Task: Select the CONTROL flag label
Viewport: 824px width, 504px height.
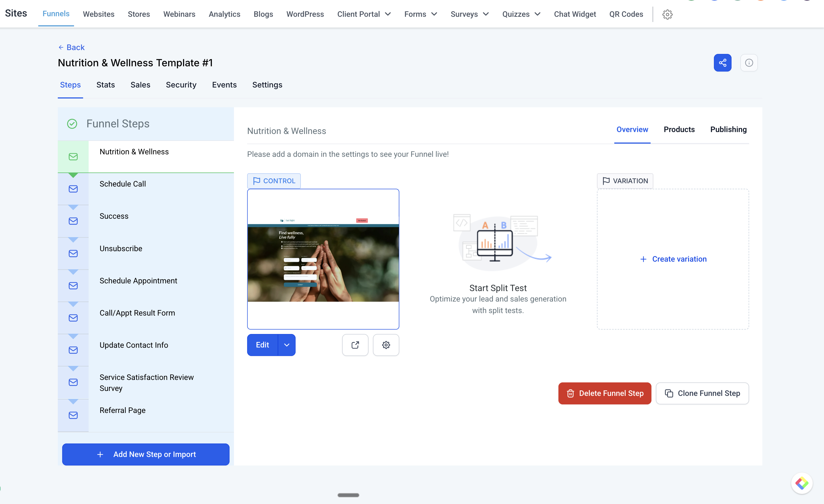Action: tap(274, 180)
